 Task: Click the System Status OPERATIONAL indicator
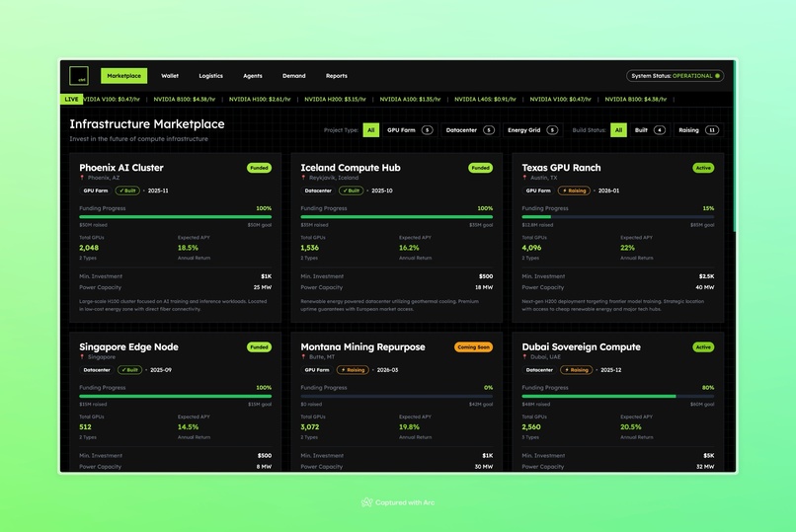(676, 76)
